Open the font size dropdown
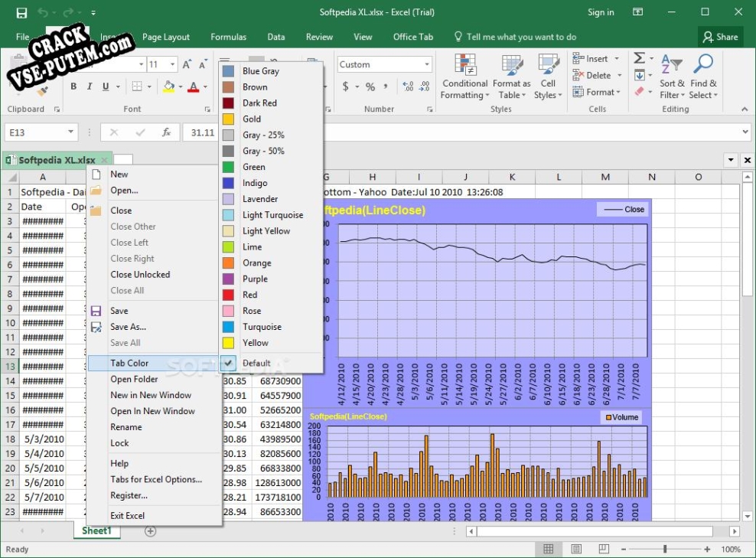The height and width of the screenshot is (558, 756). [175, 65]
